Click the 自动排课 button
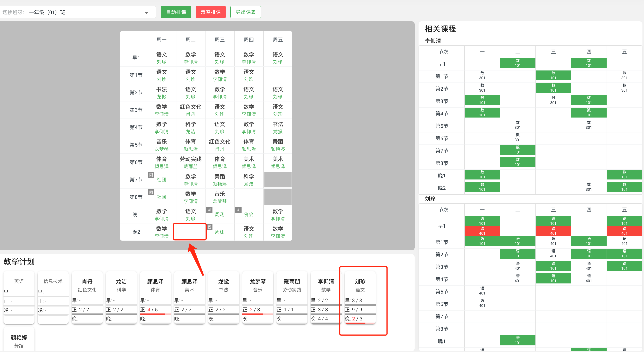Screen dimensions: 644x352 (x=176, y=12)
